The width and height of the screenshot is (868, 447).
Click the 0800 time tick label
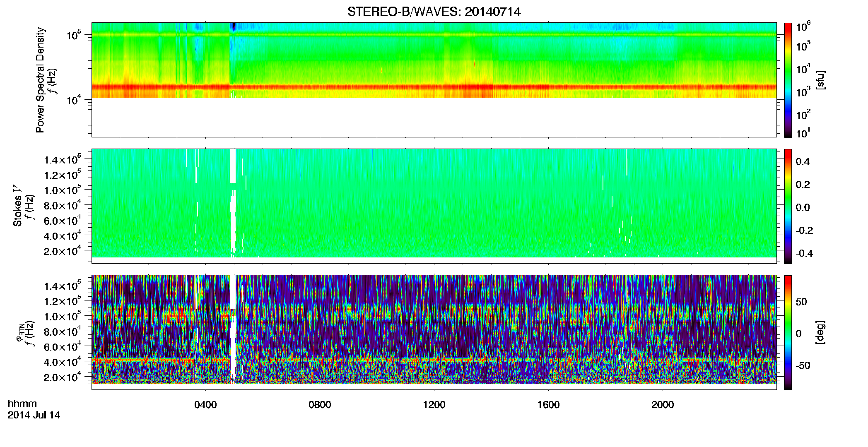coord(320,405)
